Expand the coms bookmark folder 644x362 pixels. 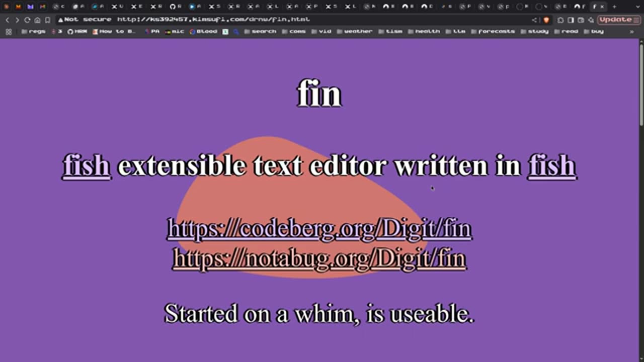pyautogui.click(x=294, y=31)
